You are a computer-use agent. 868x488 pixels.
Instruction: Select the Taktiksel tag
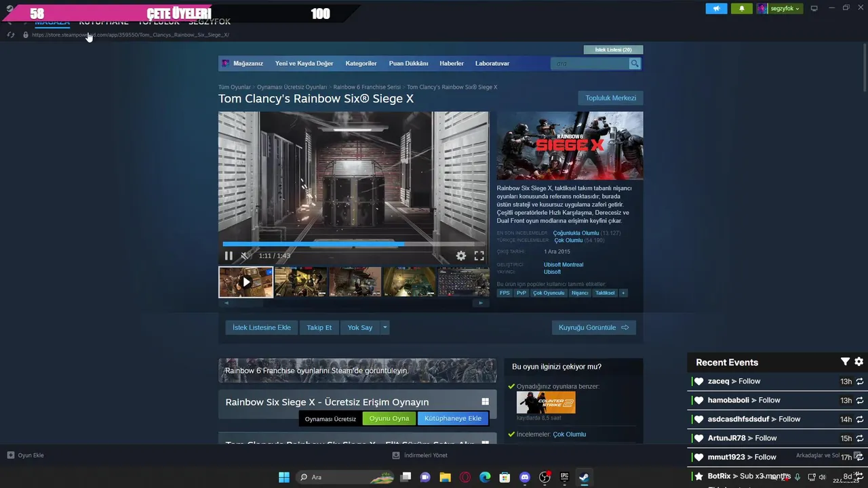click(x=605, y=293)
